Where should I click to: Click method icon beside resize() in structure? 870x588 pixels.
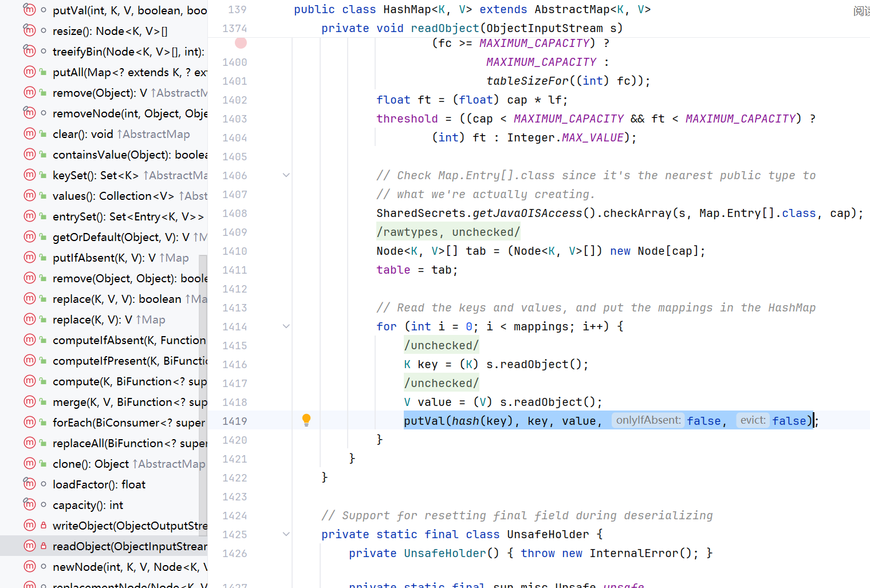(x=30, y=31)
